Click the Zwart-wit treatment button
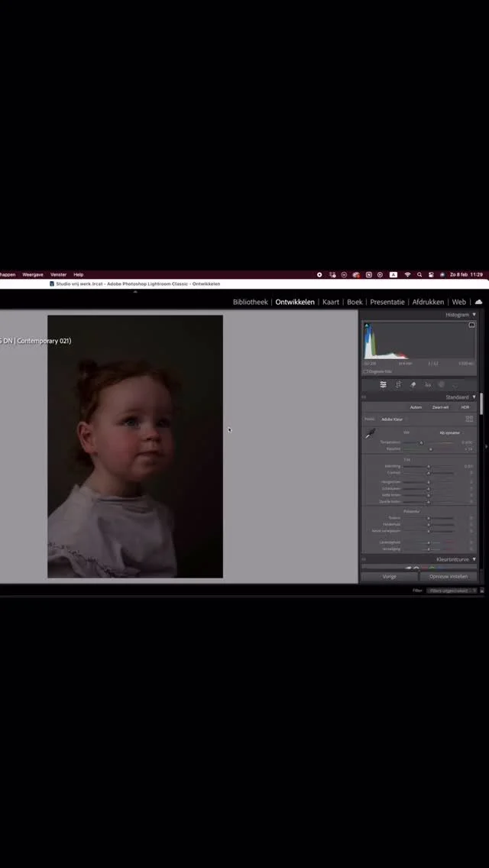489x868 pixels. (440, 407)
